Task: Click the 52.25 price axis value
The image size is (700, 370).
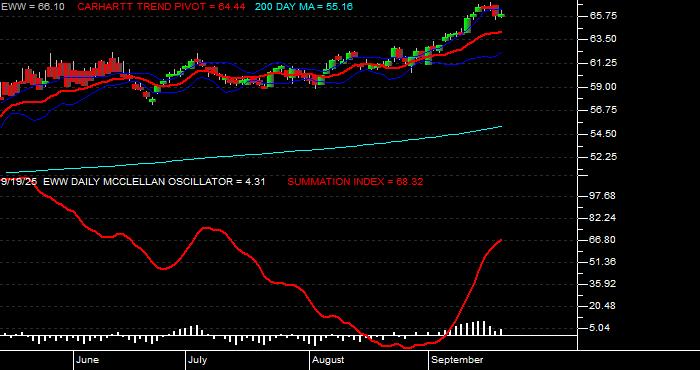Action: point(603,157)
